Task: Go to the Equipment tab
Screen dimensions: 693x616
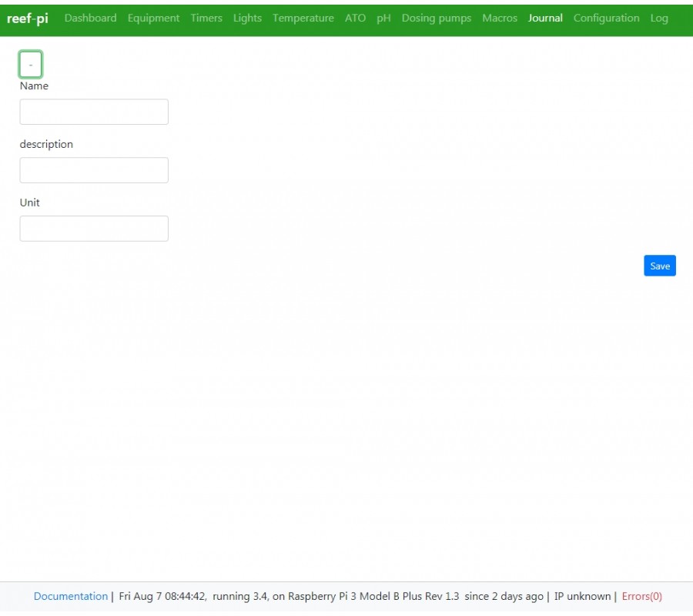Action: click(153, 18)
